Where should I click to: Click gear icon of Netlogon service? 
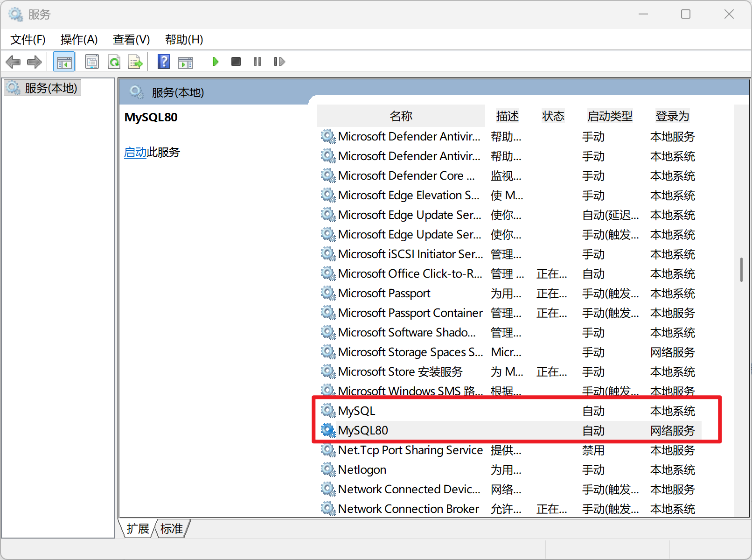(328, 469)
